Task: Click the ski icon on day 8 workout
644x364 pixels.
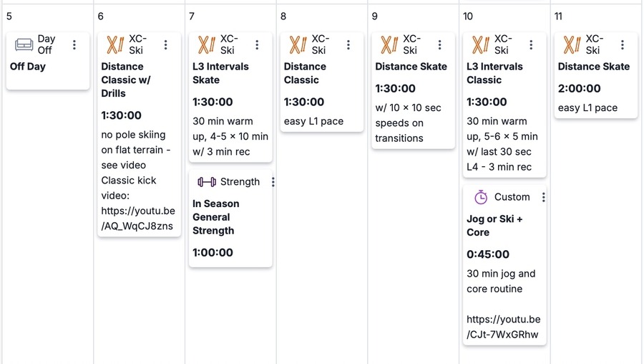Action: coord(298,44)
